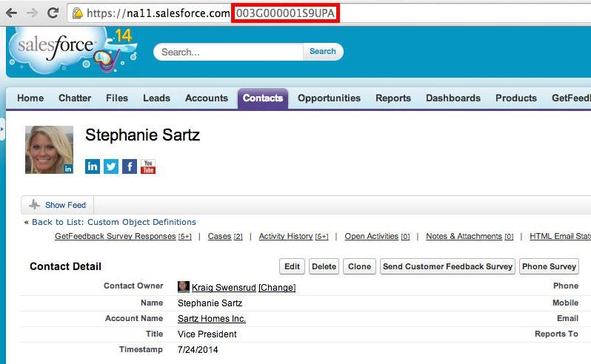Open the Home tab
The image size is (591, 364).
30,98
